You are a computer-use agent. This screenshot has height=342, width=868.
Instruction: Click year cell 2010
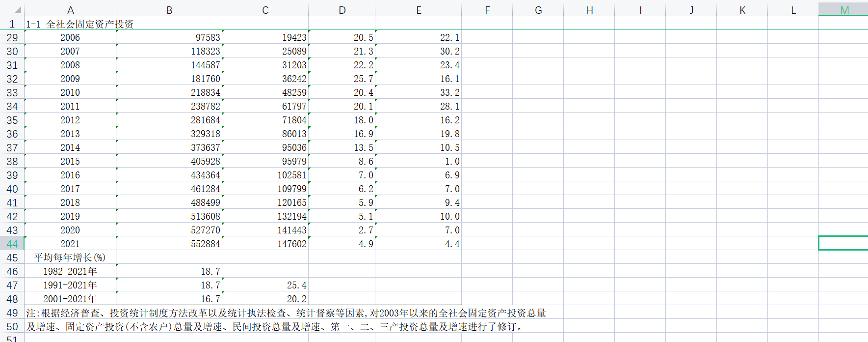[x=70, y=92]
